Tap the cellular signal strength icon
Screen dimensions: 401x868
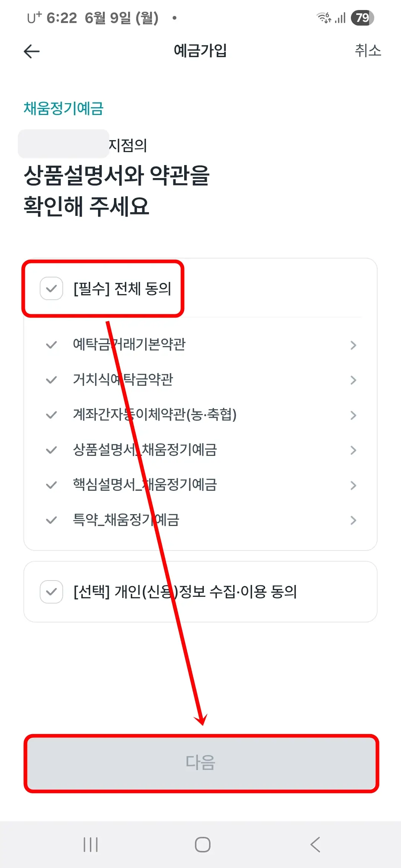coord(340,18)
